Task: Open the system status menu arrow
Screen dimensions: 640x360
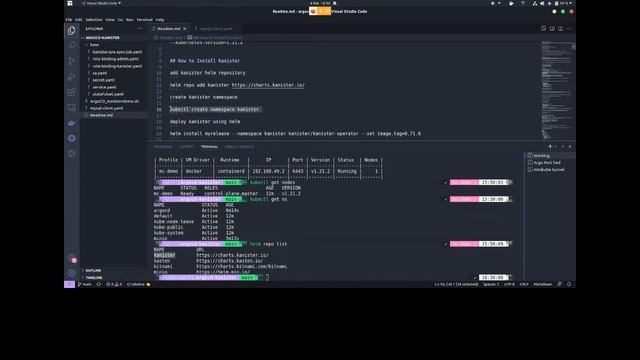Action: click(570, 3)
